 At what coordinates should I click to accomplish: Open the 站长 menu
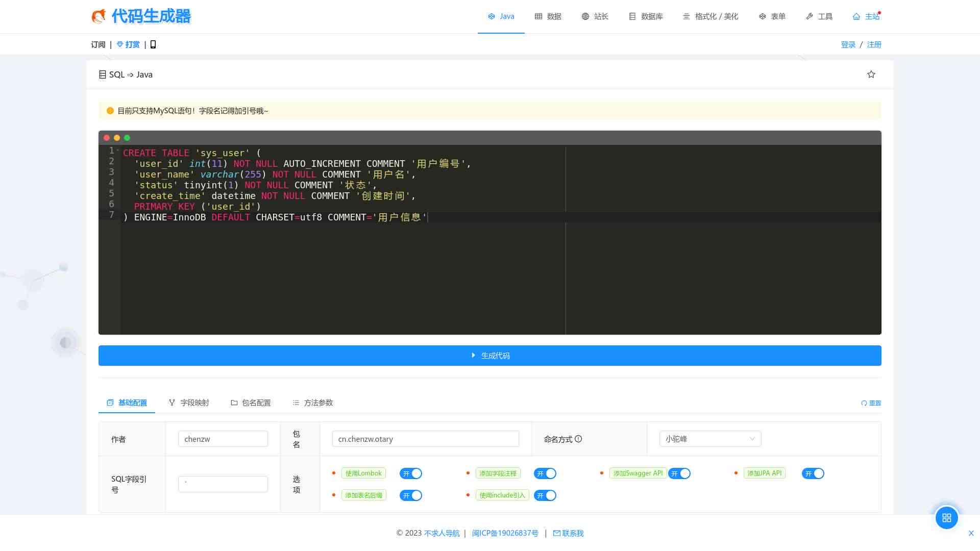pos(595,16)
